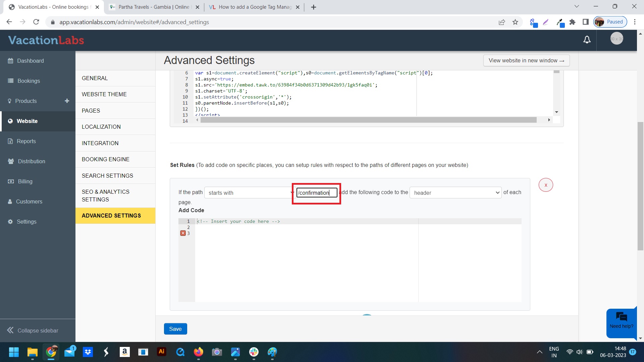The width and height of the screenshot is (644, 362).
Task: Click the user avatar in the top bar
Action: [x=616, y=39]
